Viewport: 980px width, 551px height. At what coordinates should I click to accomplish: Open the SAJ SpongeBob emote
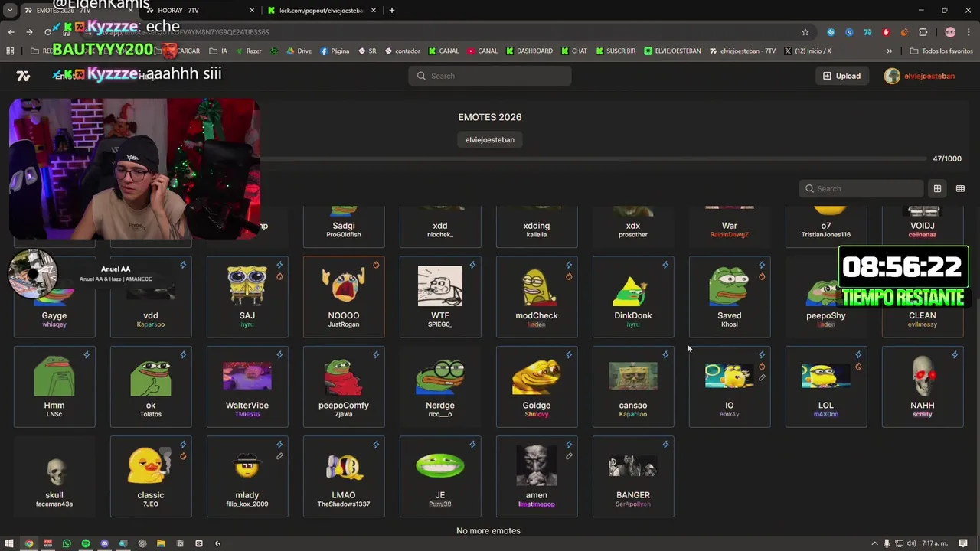(247, 297)
